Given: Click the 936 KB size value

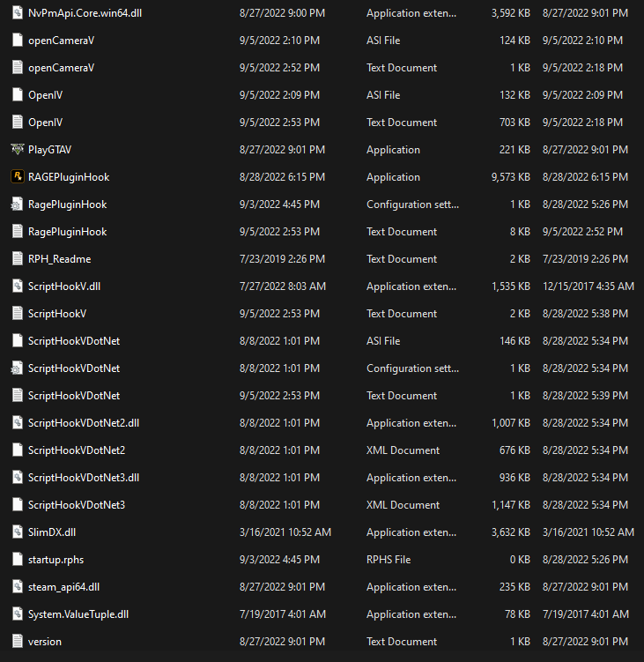Looking at the screenshot, I should click(x=514, y=478).
